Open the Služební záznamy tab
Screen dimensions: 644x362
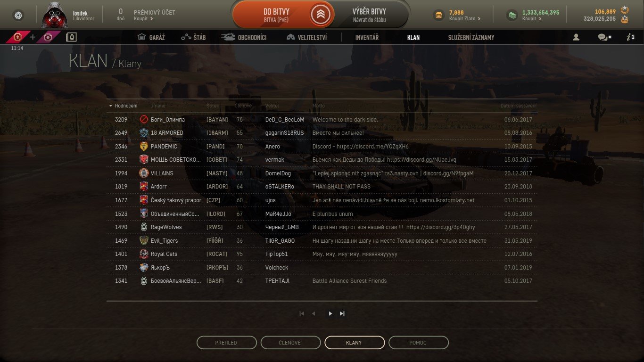471,37
